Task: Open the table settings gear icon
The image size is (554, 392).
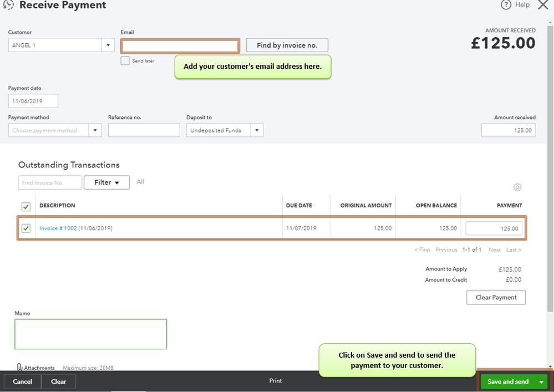Action: pos(517,187)
